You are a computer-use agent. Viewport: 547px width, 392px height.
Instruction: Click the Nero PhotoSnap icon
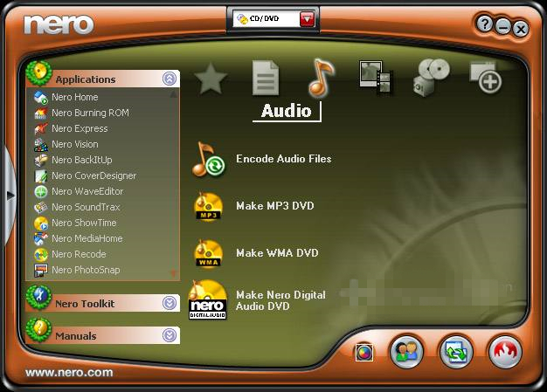[x=41, y=271]
